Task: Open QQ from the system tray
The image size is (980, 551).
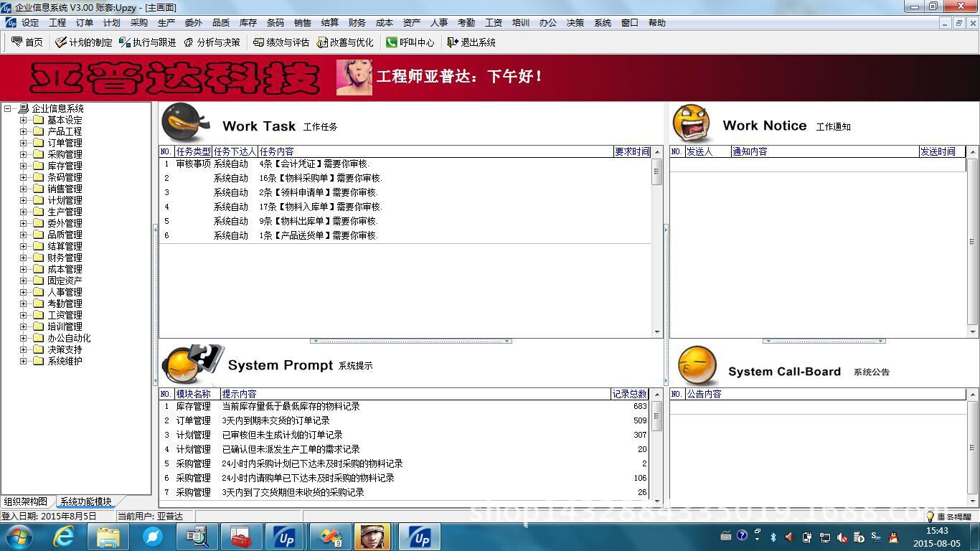Action: (x=893, y=537)
